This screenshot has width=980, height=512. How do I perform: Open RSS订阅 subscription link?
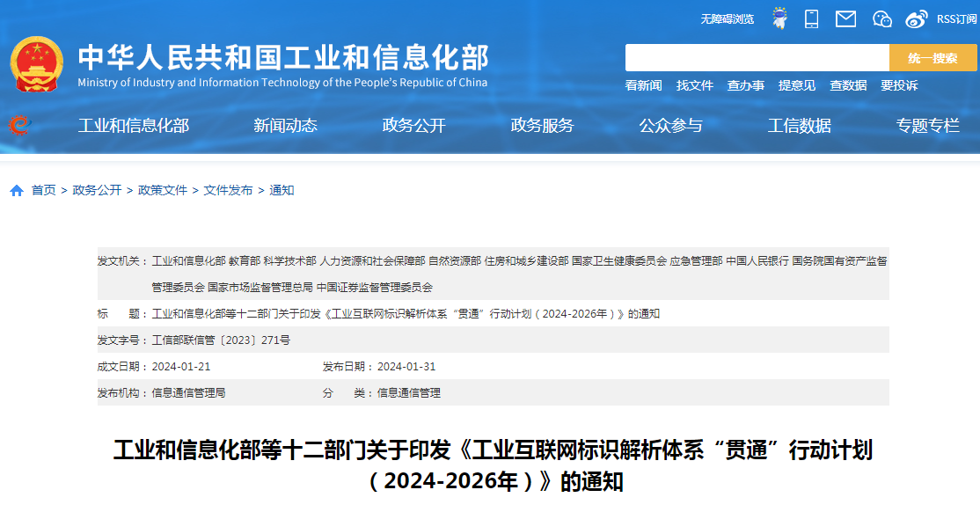click(x=956, y=19)
